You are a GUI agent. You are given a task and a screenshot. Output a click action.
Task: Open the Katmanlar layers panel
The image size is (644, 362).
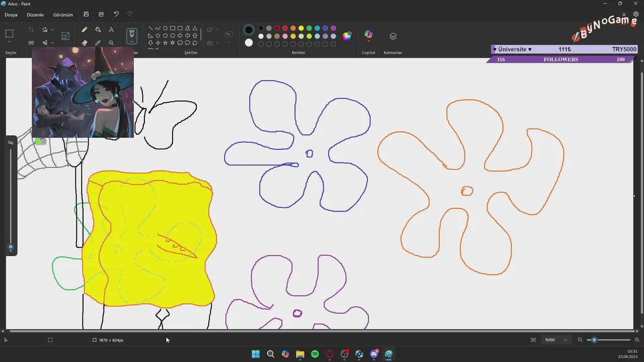pyautogui.click(x=393, y=36)
